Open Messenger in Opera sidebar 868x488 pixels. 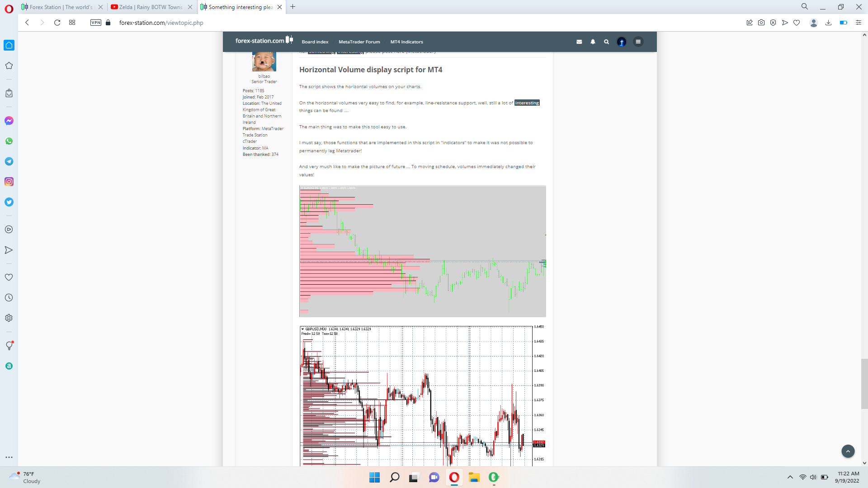(9, 121)
